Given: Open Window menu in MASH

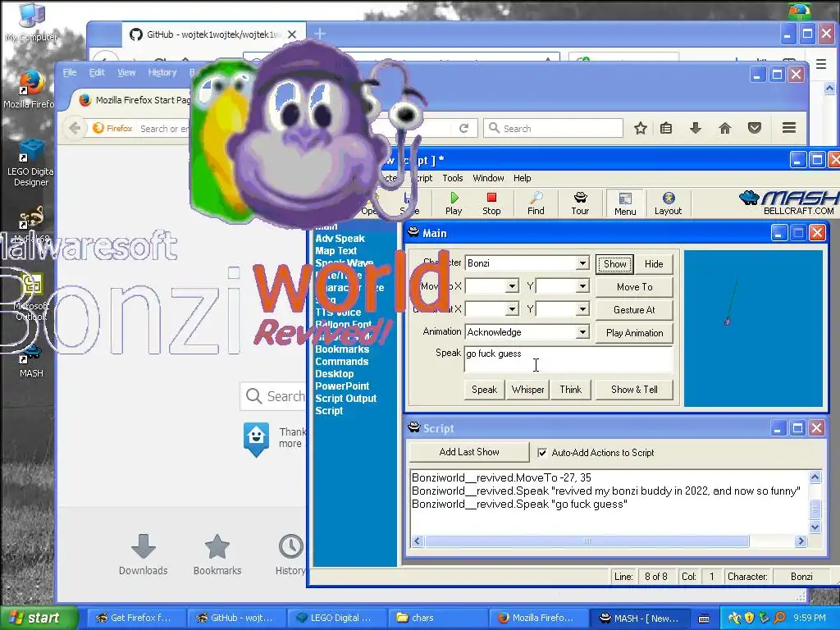Looking at the screenshot, I should tap(488, 178).
